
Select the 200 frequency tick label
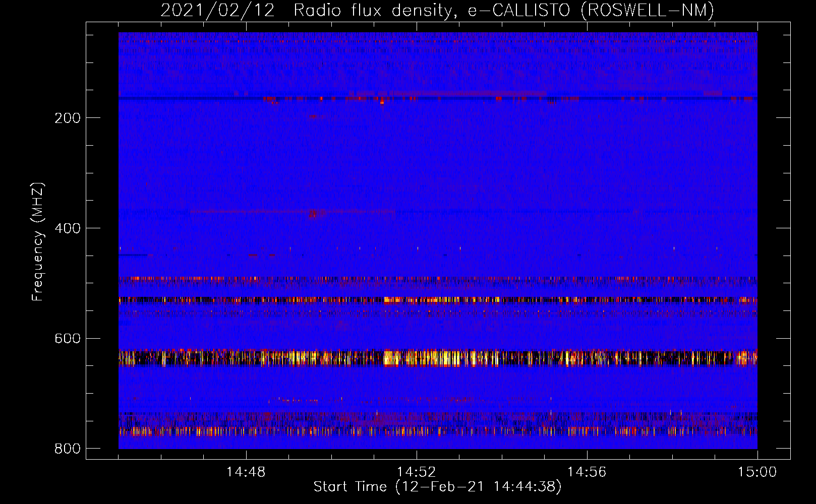coord(68,118)
